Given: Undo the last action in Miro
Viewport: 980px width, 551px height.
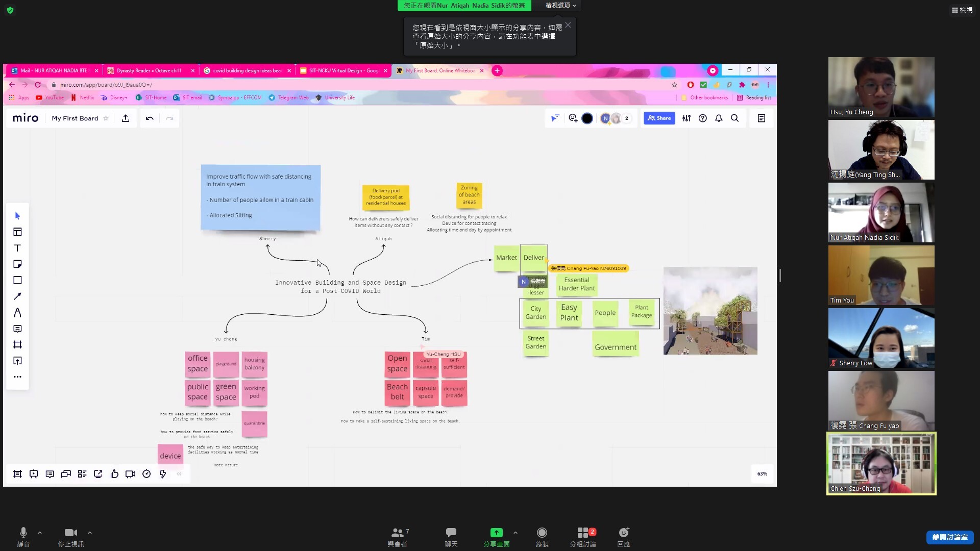Looking at the screenshot, I should point(150,118).
